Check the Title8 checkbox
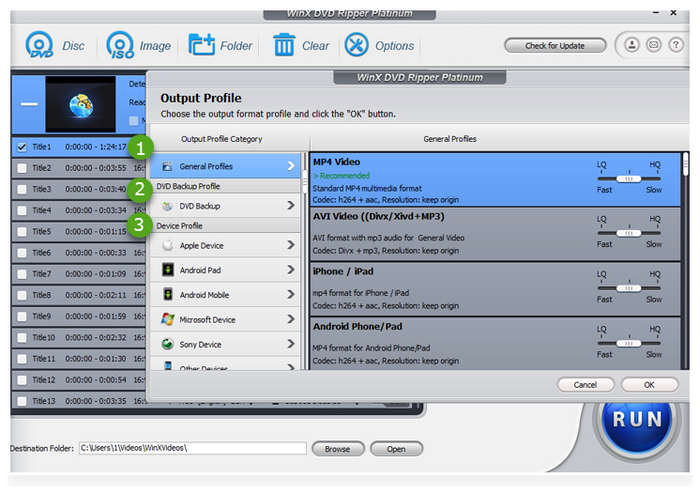The image size is (700, 494). (21, 295)
